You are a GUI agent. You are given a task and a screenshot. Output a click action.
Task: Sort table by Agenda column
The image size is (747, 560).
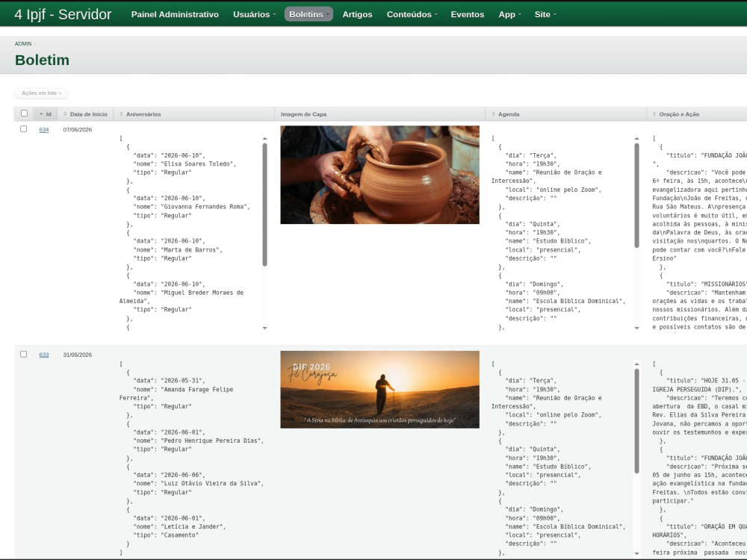(x=565, y=114)
